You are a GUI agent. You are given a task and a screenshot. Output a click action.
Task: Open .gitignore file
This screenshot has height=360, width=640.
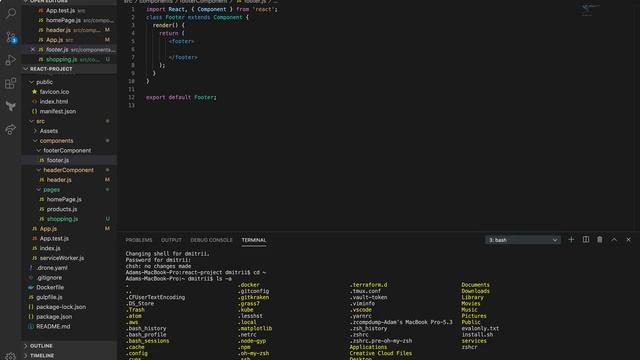pos(69,278)
